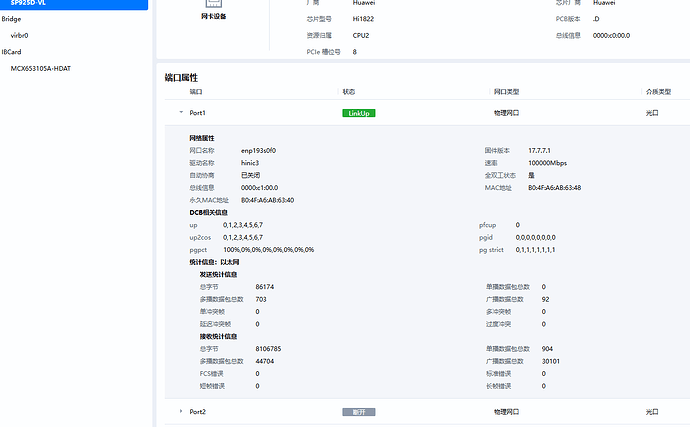The width and height of the screenshot is (690, 427).
Task: Click the LinkUp status badge for Port1
Action: tap(359, 113)
